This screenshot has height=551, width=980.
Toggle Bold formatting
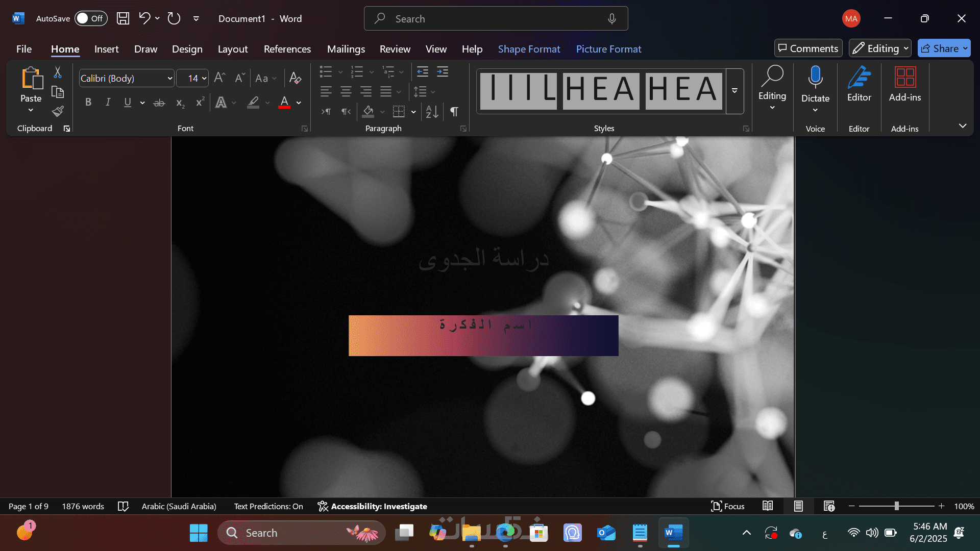coord(88,103)
